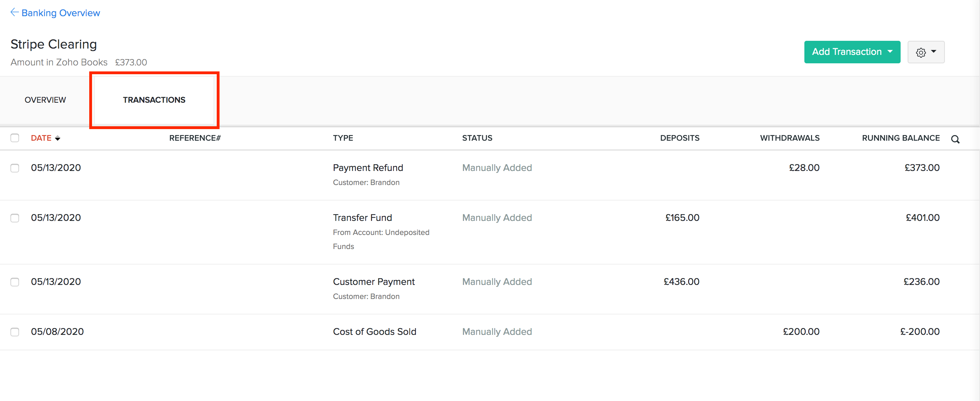This screenshot has height=401, width=980.
Task: Open the Customer Payment transaction row
Action: click(374, 281)
